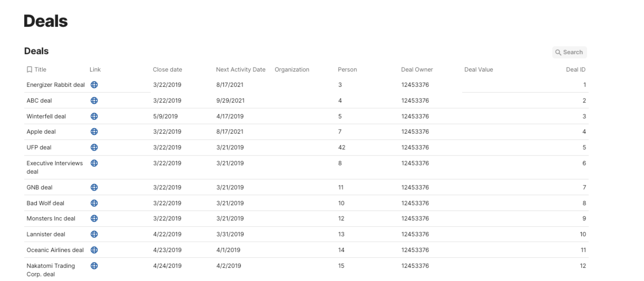The width and height of the screenshot is (644, 281).
Task: Click the Deal Value column header
Action: pos(479,69)
